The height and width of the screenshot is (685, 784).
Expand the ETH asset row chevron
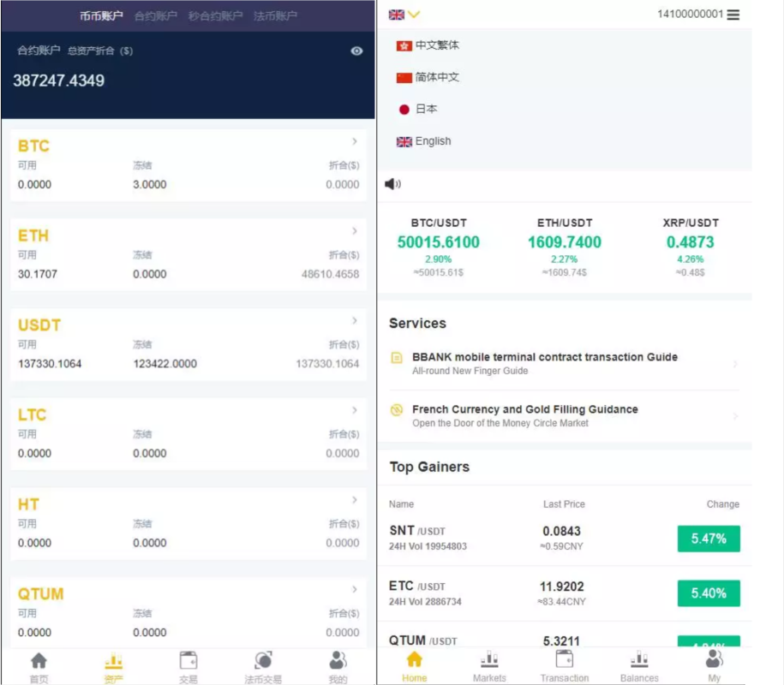tap(355, 231)
